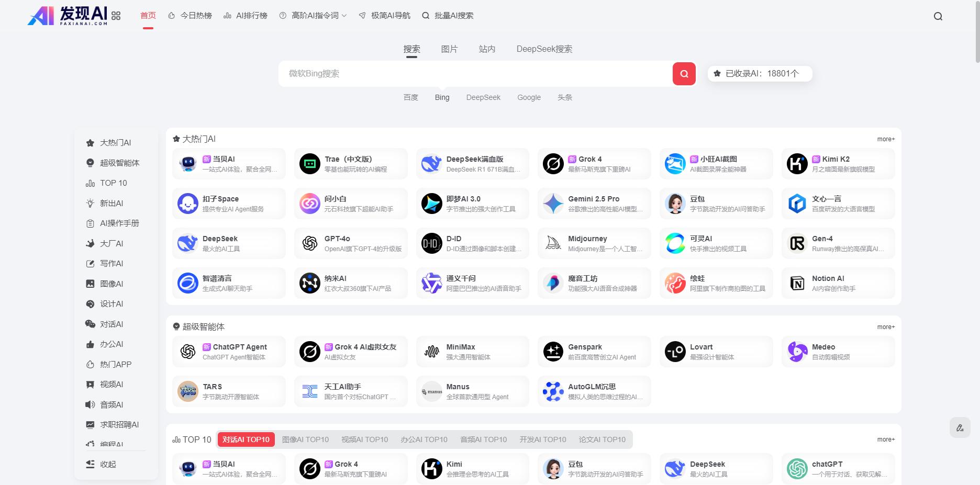Select the 办公AI TOP10 tab

coord(424,439)
